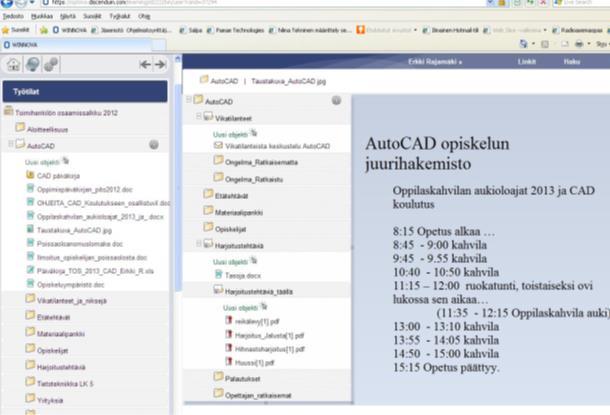The width and height of the screenshot is (610, 415).
Task: Click the links chain icon in left toolbar
Action: [51, 64]
